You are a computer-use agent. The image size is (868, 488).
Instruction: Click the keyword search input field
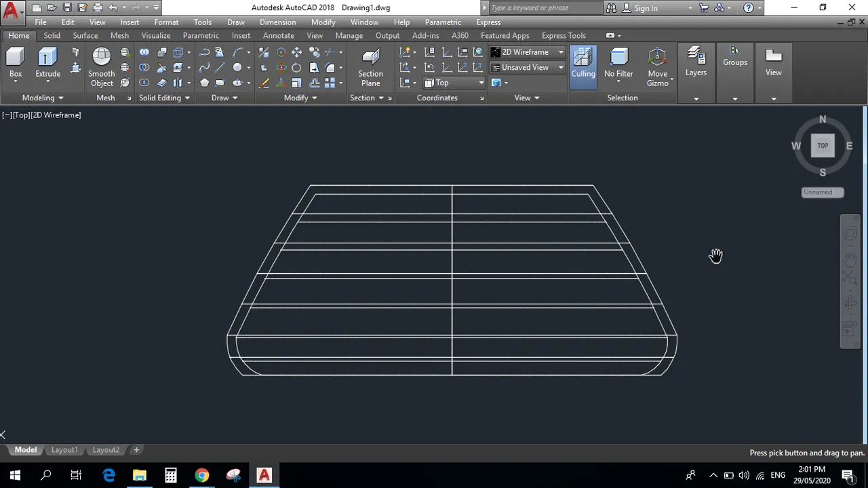click(545, 8)
